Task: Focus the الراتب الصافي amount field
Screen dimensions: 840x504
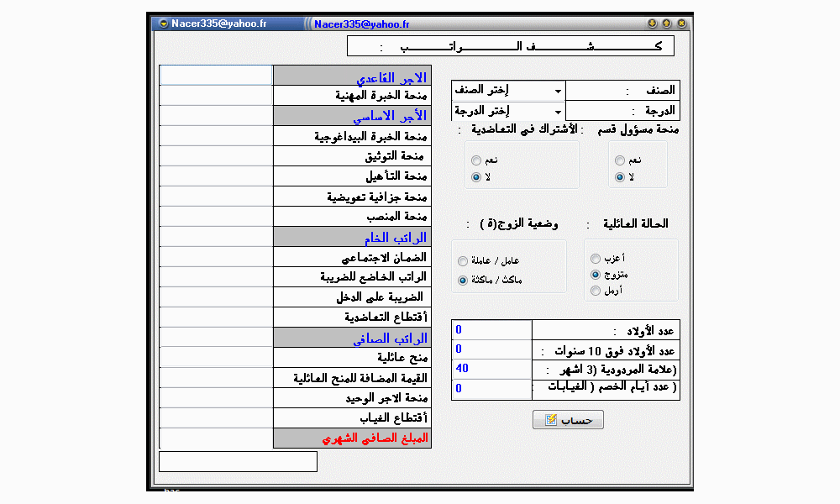Action: point(216,338)
